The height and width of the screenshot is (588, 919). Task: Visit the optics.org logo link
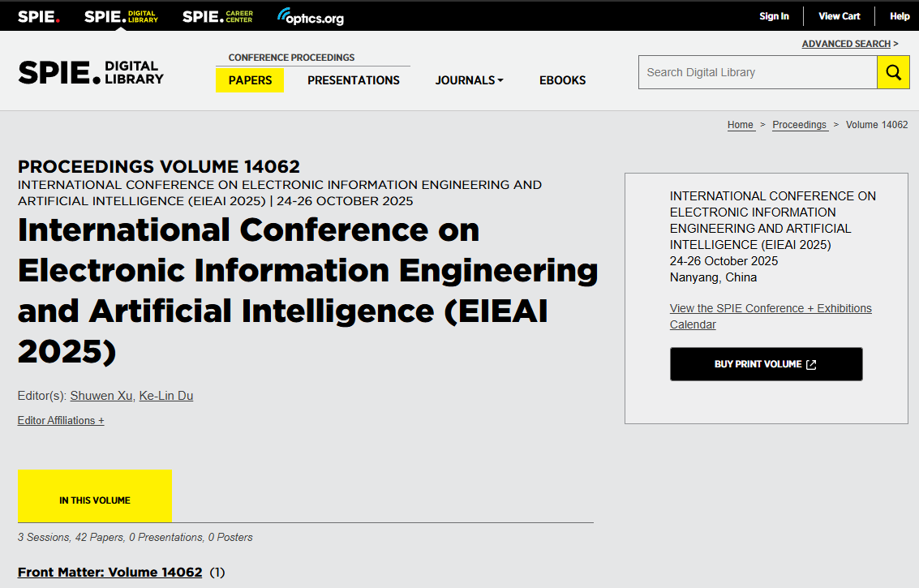tap(311, 16)
